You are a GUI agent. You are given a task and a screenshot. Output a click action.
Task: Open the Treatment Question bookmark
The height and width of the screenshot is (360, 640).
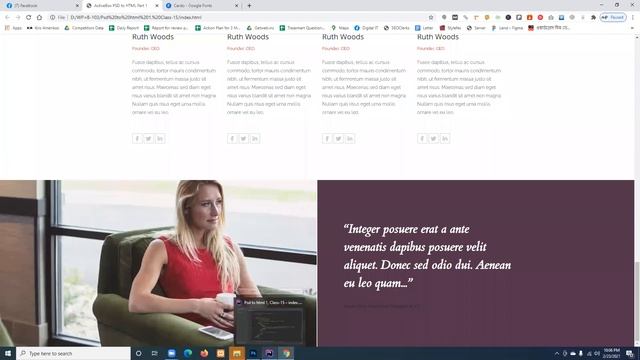(x=302, y=28)
